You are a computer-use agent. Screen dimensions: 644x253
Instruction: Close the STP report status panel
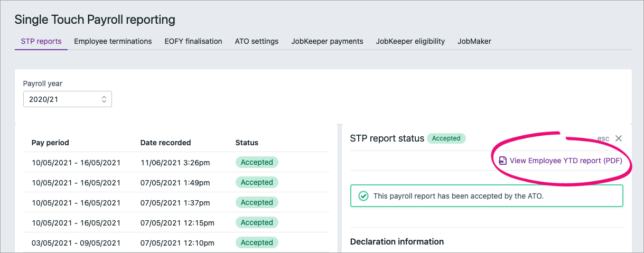point(619,138)
